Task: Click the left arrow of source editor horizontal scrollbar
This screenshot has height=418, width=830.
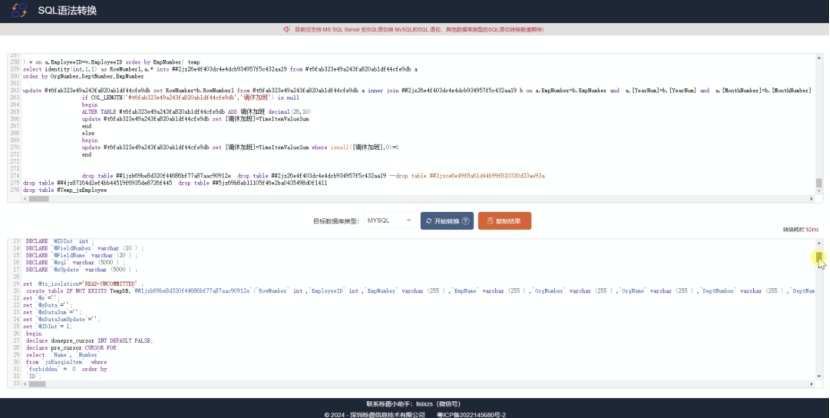Action: coord(24,199)
